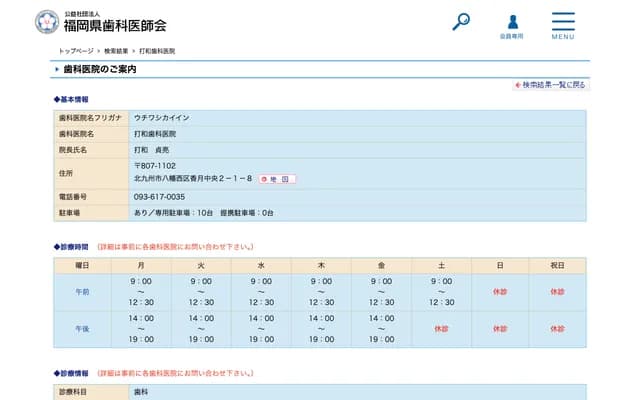
Task: Click the 午前 row header
Action: (x=82, y=292)
